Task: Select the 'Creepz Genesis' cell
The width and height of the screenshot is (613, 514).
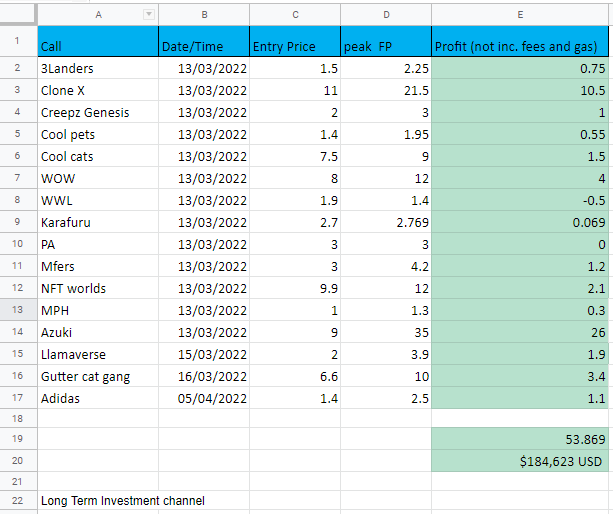Action: click(98, 113)
